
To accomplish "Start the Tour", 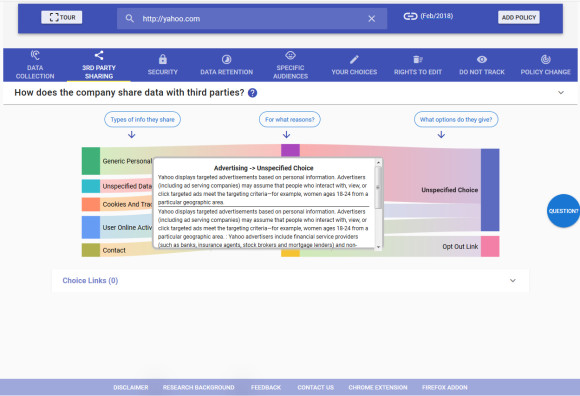I will click(x=62, y=17).
